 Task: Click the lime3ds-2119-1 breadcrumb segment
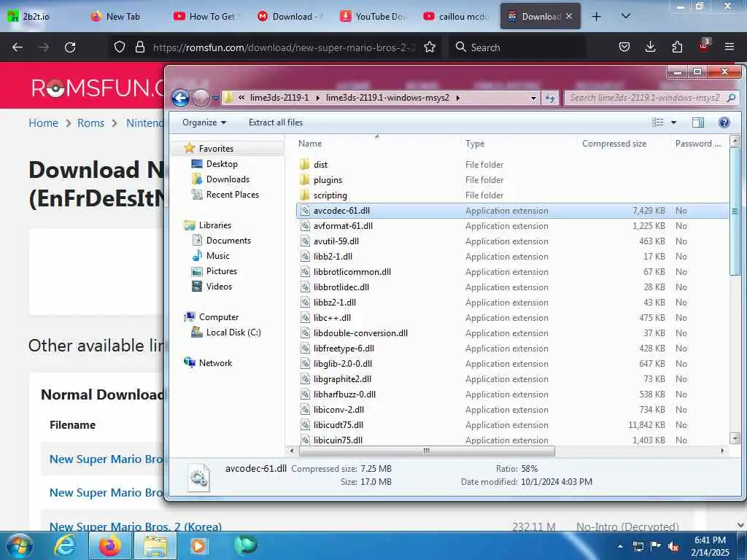[x=279, y=98]
